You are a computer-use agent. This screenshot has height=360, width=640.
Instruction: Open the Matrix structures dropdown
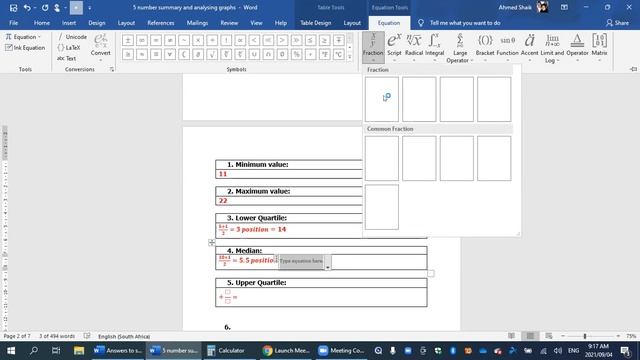(599, 48)
